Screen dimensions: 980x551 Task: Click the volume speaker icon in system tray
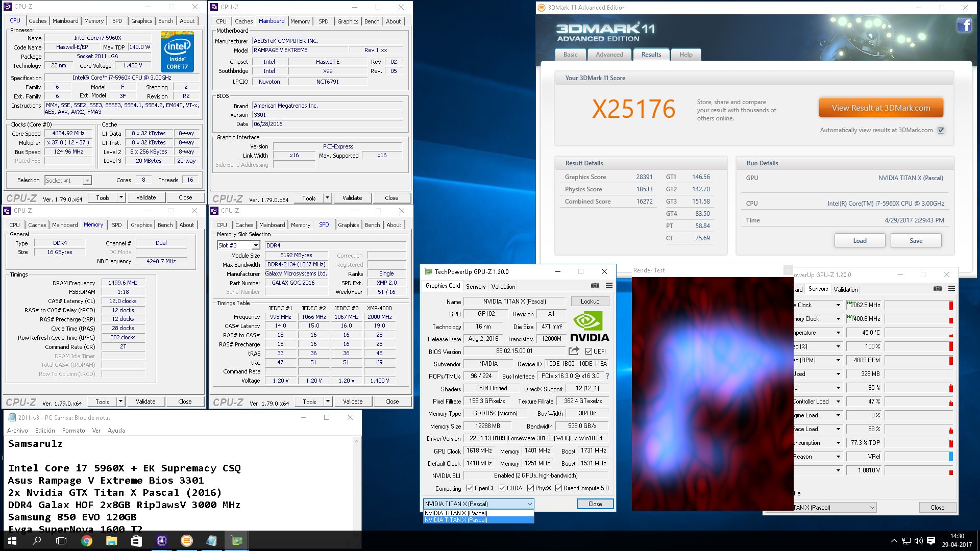point(919,541)
